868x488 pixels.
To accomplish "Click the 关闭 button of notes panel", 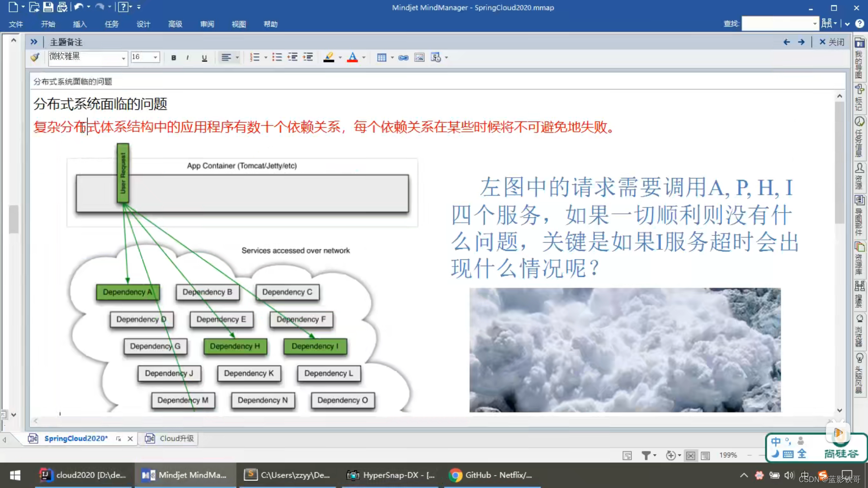I will tap(832, 42).
